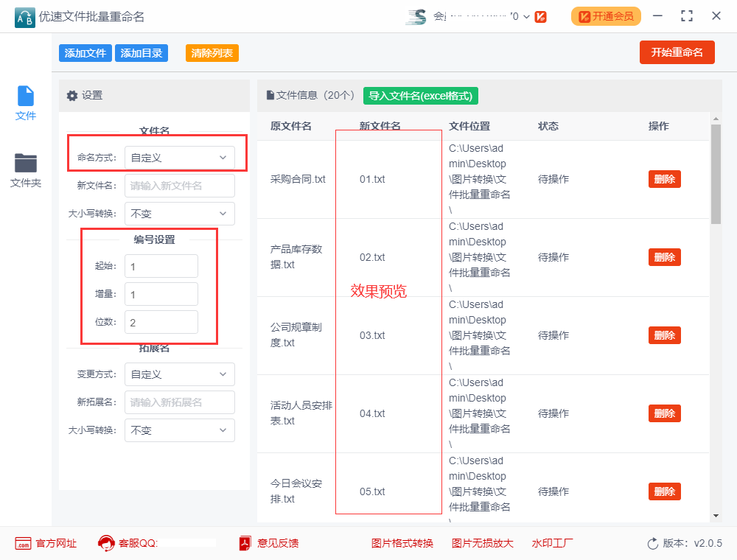
Task: Open the 文件 file mode sidebar icon
Action: tap(25, 97)
